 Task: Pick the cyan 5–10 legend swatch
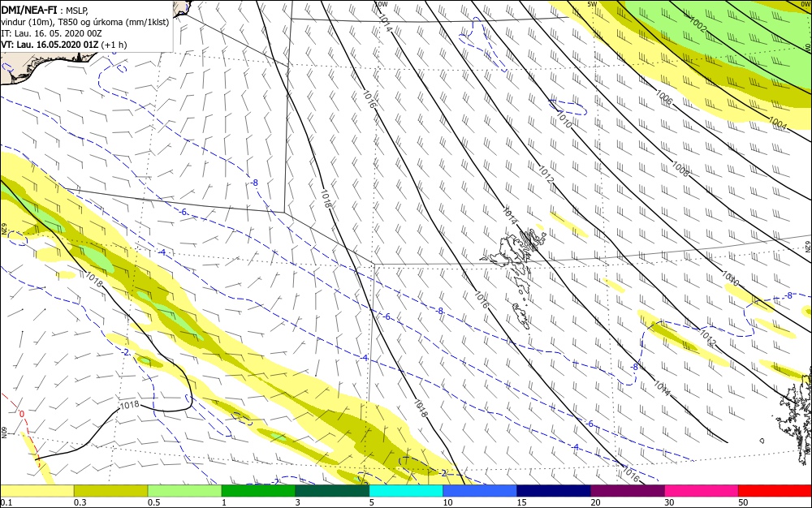[x=406, y=491]
